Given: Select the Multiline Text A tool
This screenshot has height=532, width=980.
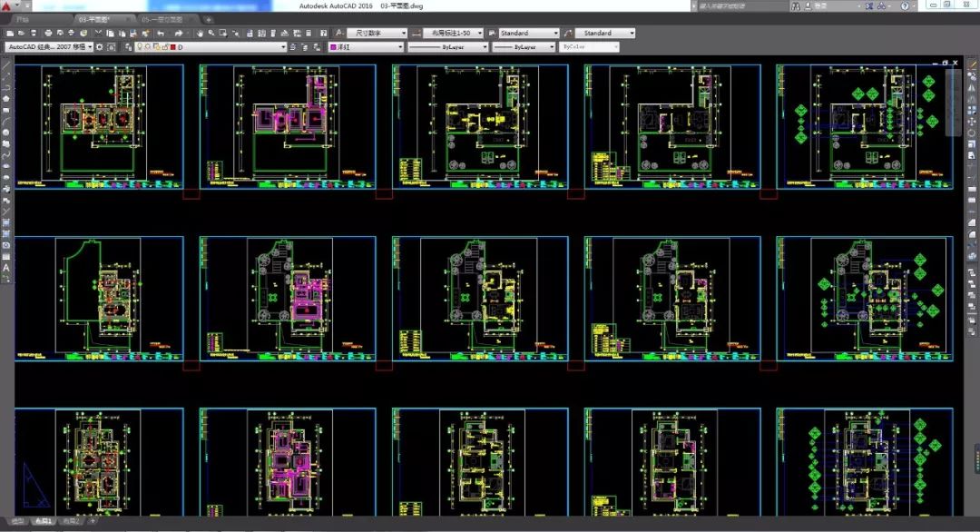Looking at the screenshot, I should [x=5, y=268].
